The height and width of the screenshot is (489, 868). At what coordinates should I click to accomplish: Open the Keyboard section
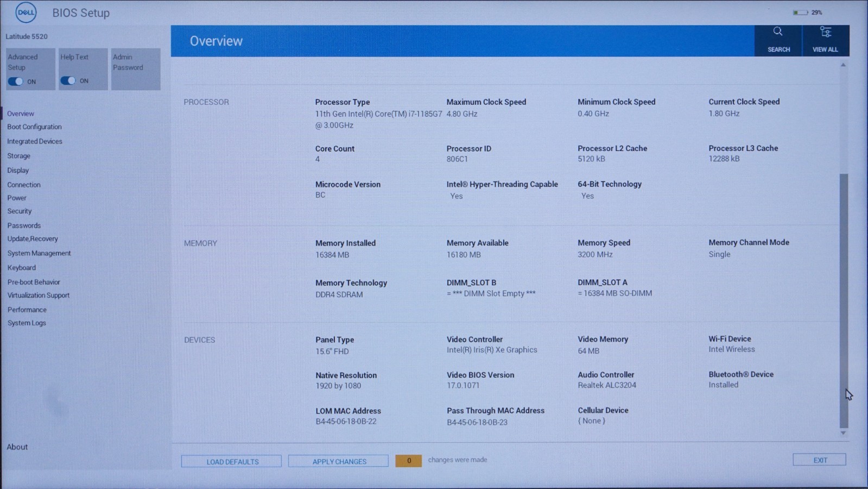click(x=22, y=267)
